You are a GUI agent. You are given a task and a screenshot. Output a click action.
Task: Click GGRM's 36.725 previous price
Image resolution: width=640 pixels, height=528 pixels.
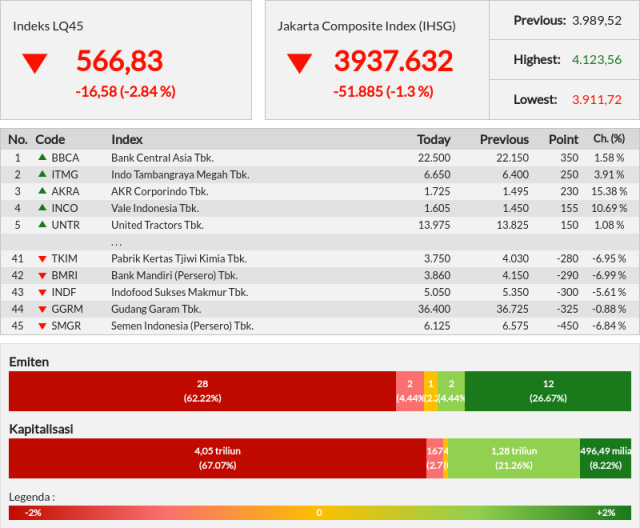(512, 309)
